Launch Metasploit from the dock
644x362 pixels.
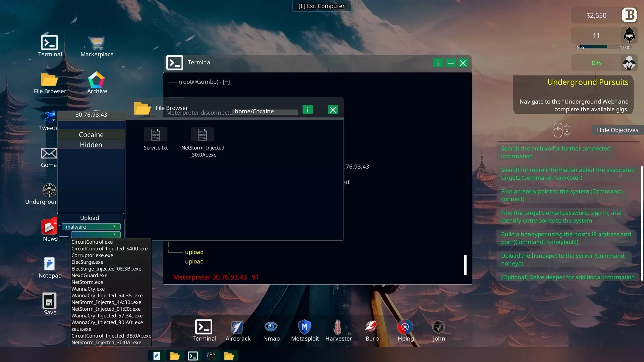coord(305,327)
